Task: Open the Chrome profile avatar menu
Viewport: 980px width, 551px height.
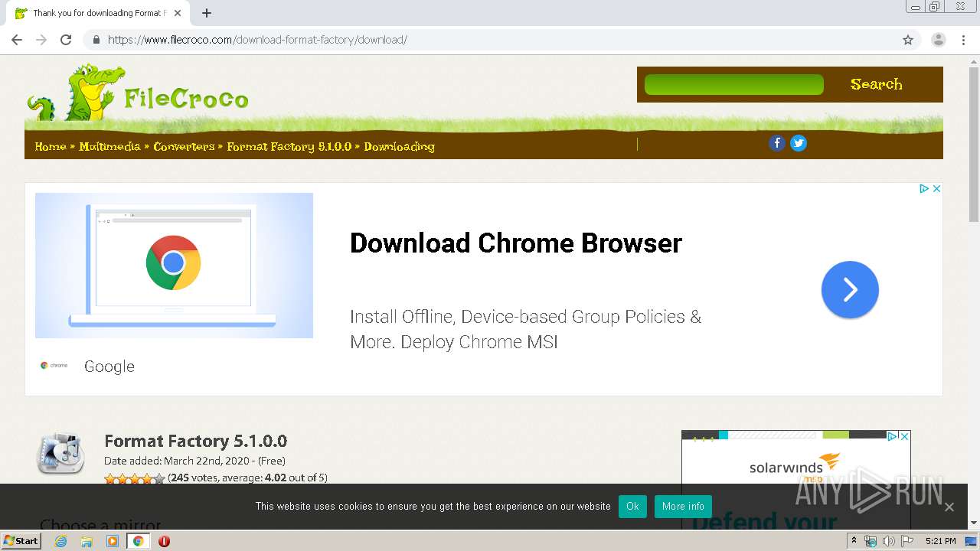Action: pyautogui.click(x=938, y=40)
